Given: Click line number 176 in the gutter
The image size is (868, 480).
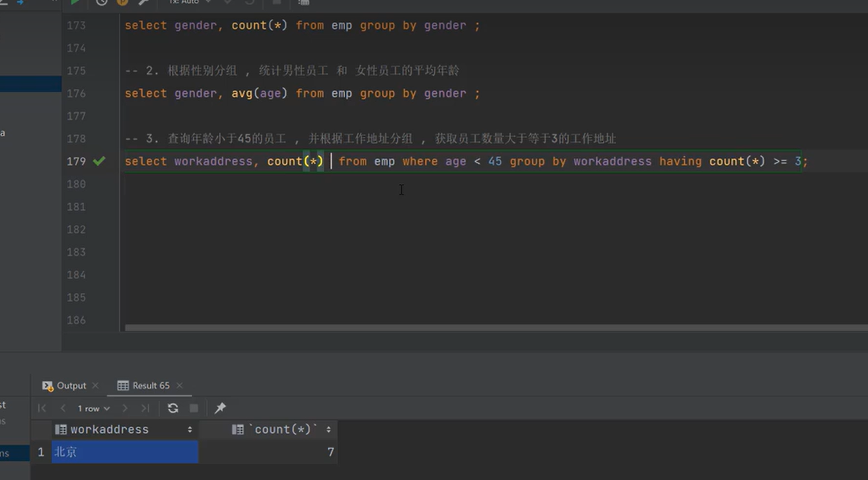Looking at the screenshot, I should pyautogui.click(x=76, y=93).
